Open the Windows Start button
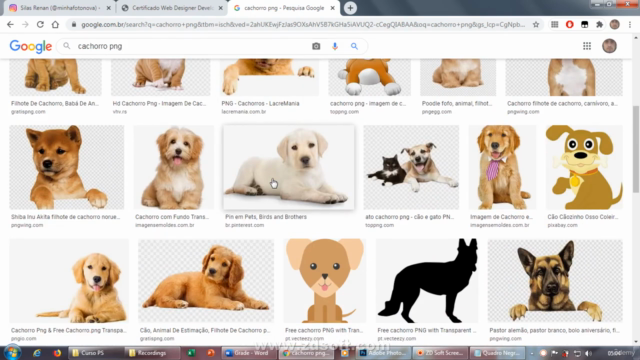The image size is (640, 360). [x=12, y=353]
